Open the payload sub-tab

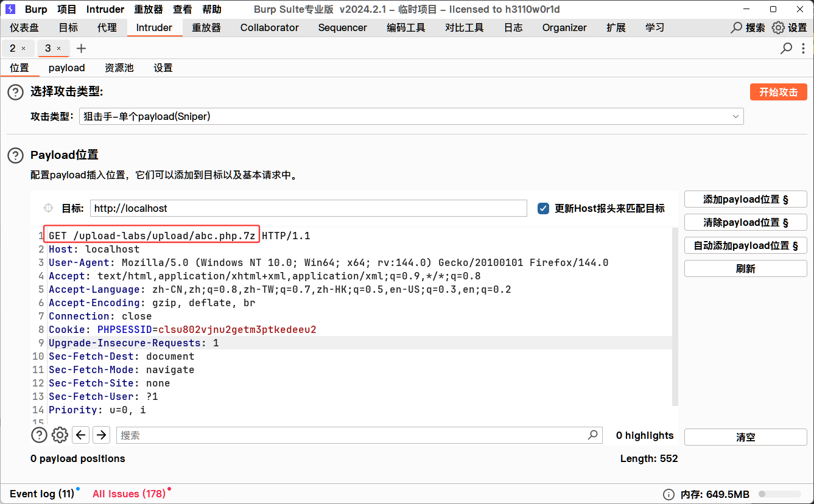[x=67, y=68]
